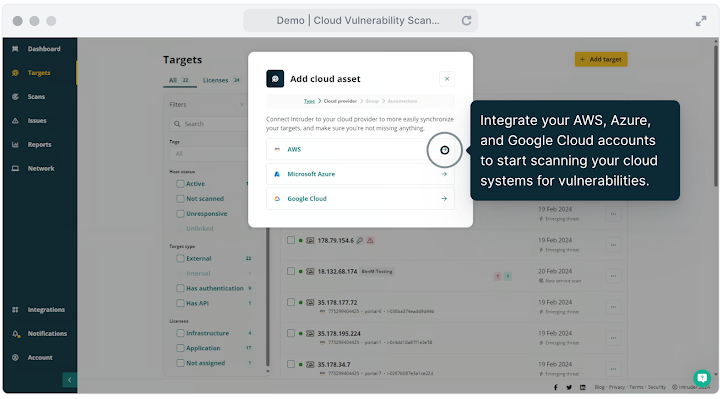Enable the Has authentication checkbox
This screenshot has height=399, width=728.
(x=180, y=288)
